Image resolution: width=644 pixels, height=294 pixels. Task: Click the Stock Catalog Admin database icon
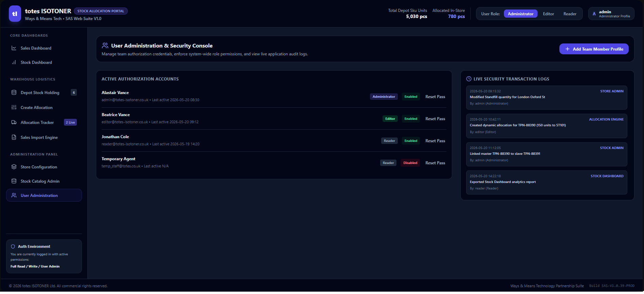pyautogui.click(x=14, y=181)
